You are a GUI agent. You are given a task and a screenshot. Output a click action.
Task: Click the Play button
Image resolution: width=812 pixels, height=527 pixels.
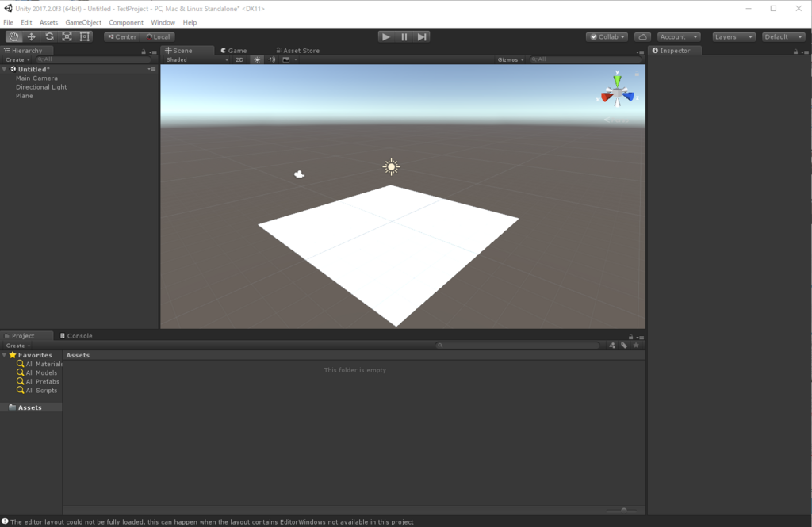(386, 36)
